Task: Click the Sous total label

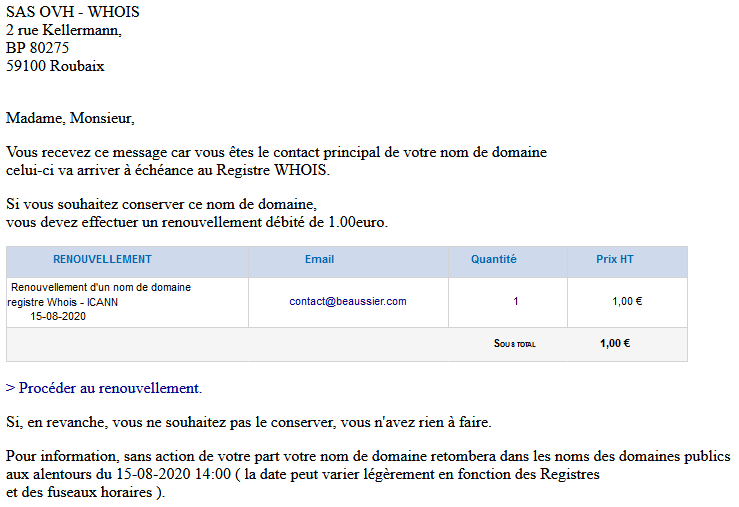Action: tap(515, 344)
